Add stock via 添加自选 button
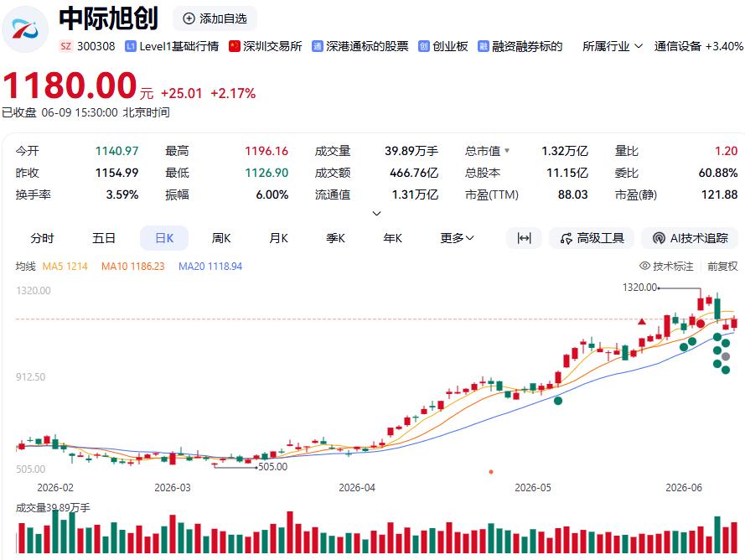Screen dimensions: 745x560 pos(215,18)
